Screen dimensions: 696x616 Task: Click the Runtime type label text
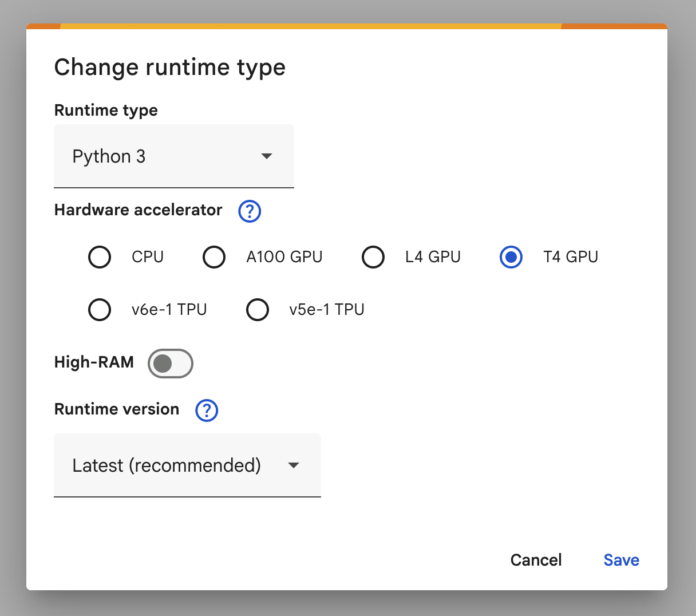click(106, 110)
